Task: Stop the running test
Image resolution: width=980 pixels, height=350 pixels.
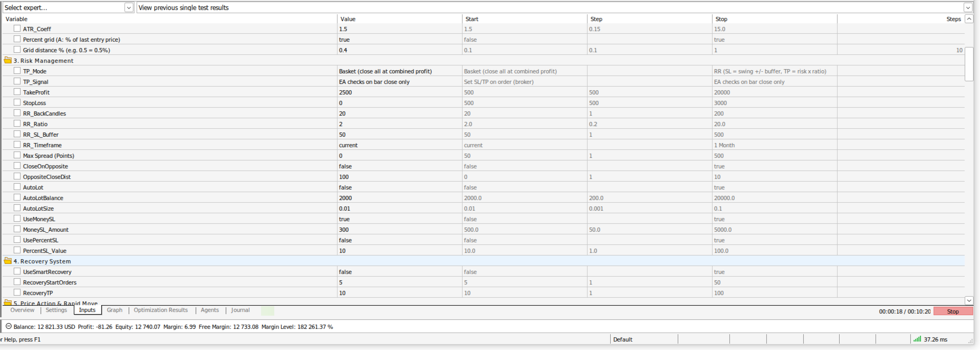Action: click(x=953, y=311)
